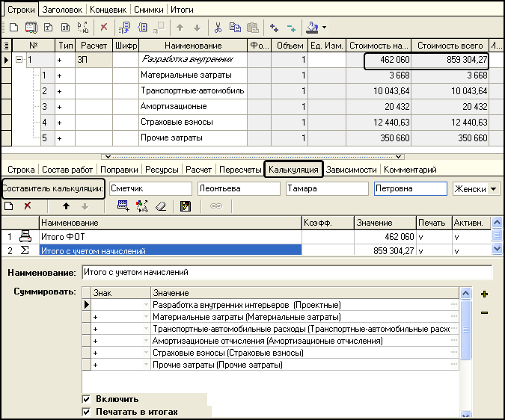Screen dimensions: 505x420
Task: Open browse button for Прочие затраты summand
Action: click(x=454, y=365)
